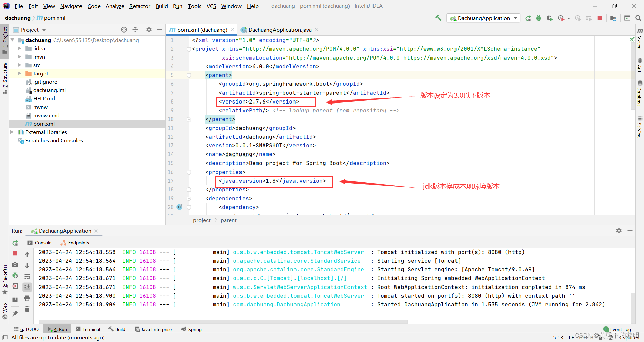
Task: Toggle soft-wrap in console output
Action: tap(28, 276)
